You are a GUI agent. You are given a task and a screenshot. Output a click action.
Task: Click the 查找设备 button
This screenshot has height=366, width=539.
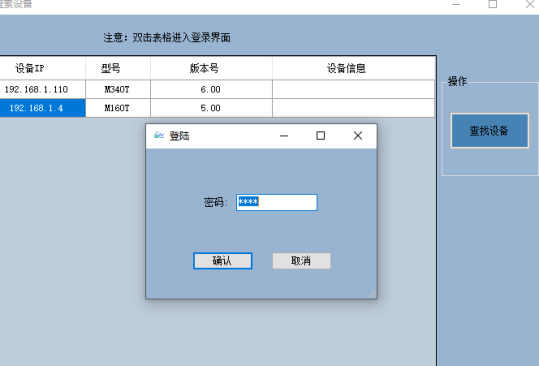(x=490, y=131)
